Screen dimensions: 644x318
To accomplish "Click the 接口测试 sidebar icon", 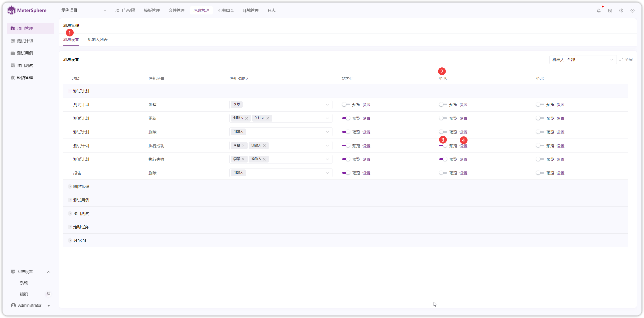I will tap(12, 65).
